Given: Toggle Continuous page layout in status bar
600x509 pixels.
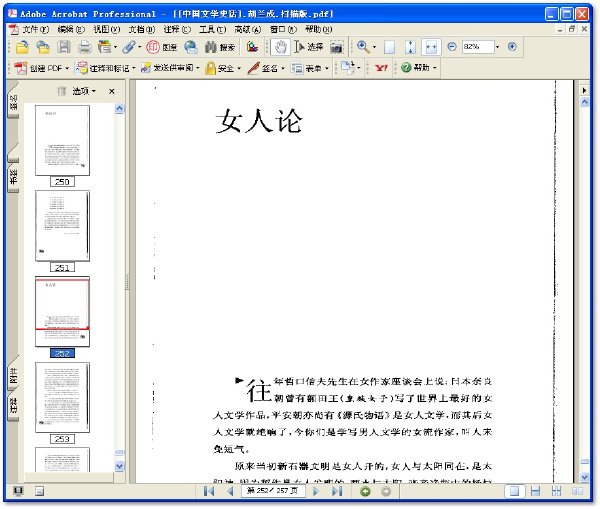Looking at the screenshot, I should [535, 491].
